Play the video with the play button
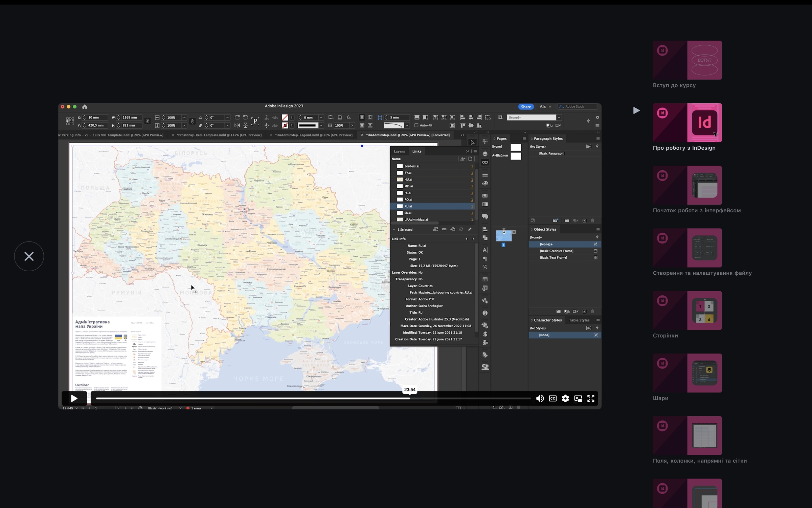 click(x=74, y=398)
